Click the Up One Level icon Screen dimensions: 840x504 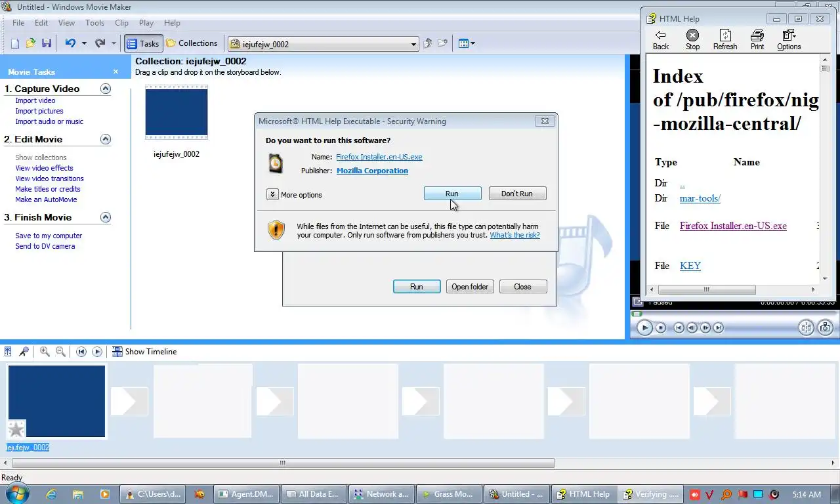pyautogui.click(x=428, y=43)
